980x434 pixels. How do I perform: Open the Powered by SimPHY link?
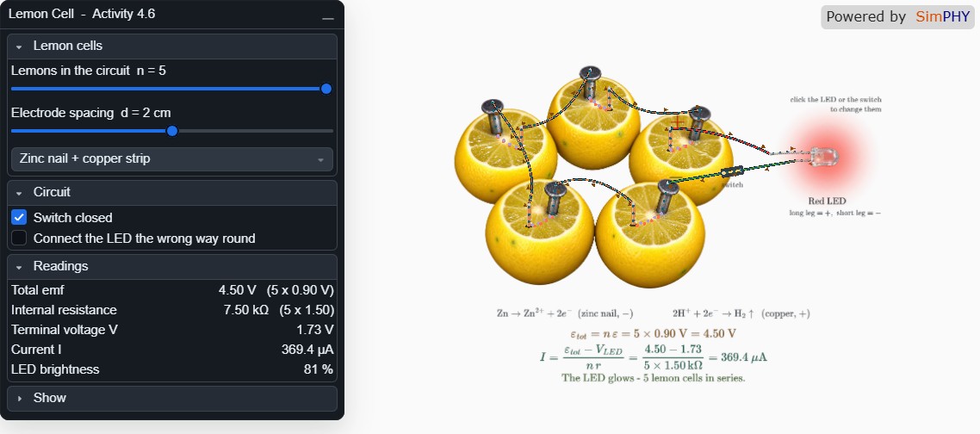[897, 17]
